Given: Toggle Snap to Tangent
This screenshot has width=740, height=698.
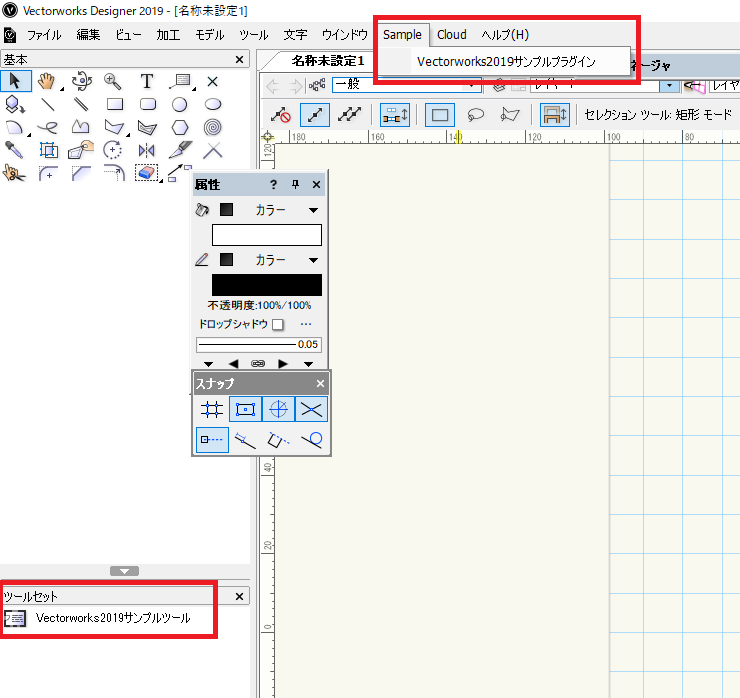Looking at the screenshot, I should pos(311,440).
